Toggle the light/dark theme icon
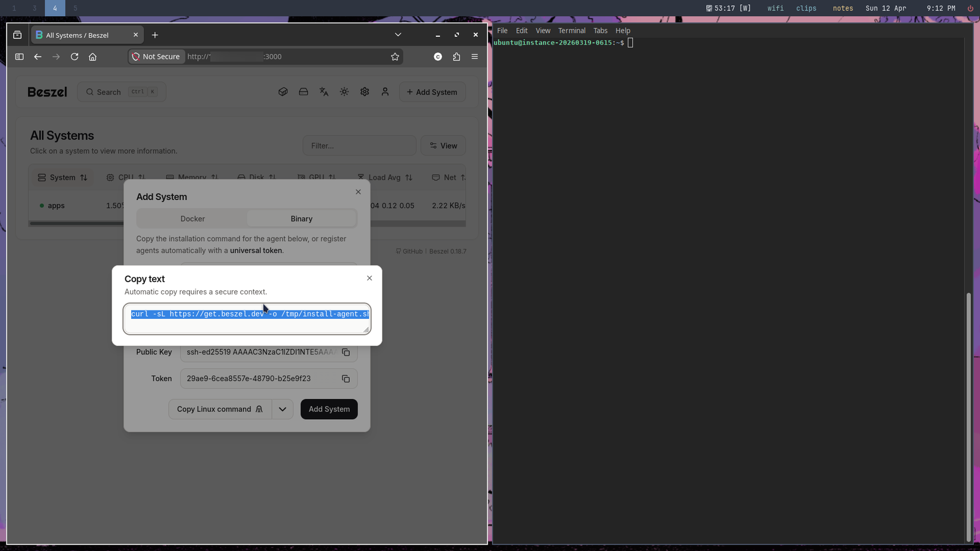Image resolution: width=980 pixels, height=551 pixels. pos(344,92)
